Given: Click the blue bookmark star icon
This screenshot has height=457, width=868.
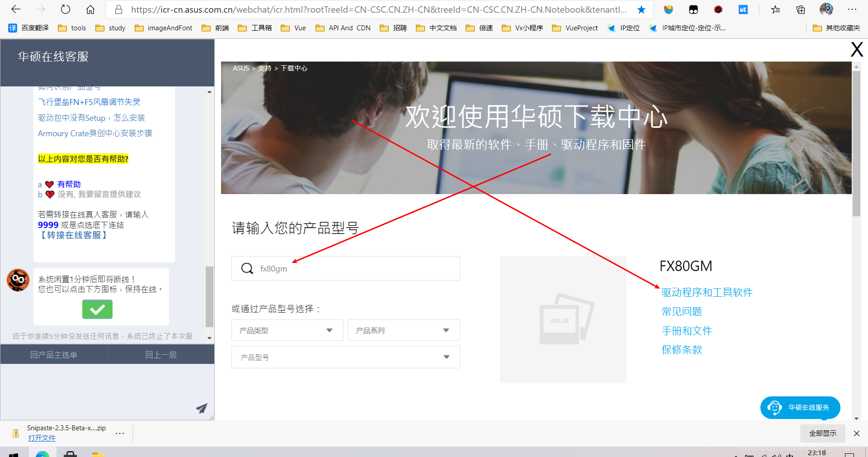Looking at the screenshot, I should 641,10.
